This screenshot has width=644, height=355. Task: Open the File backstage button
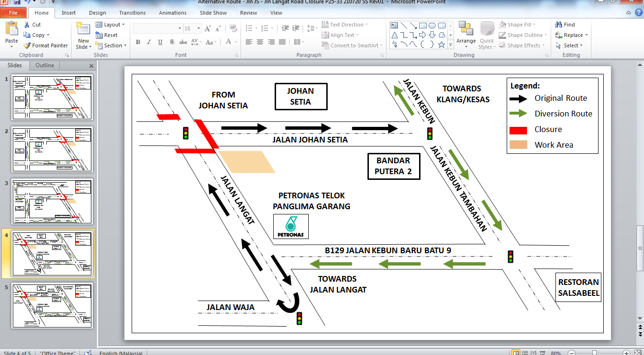[13, 13]
